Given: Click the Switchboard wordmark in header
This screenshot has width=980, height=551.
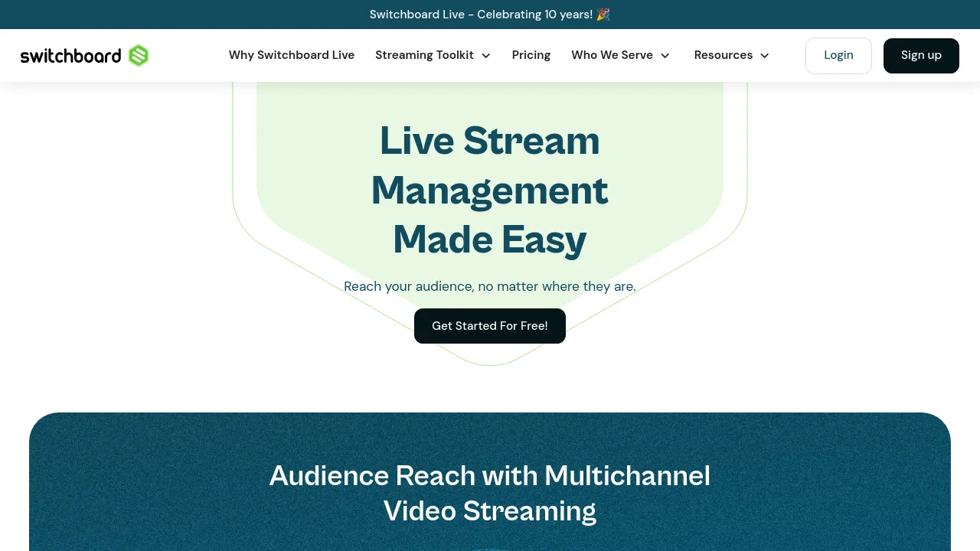Looking at the screenshot, I should click(x=70, y=56).
